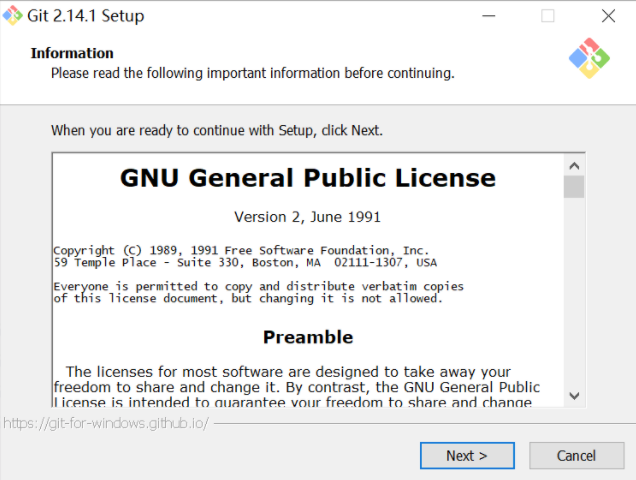Click "The licenses for most software" line
Image resolution: width=636 pixels, height=480 pixels.
coord(288,372)
